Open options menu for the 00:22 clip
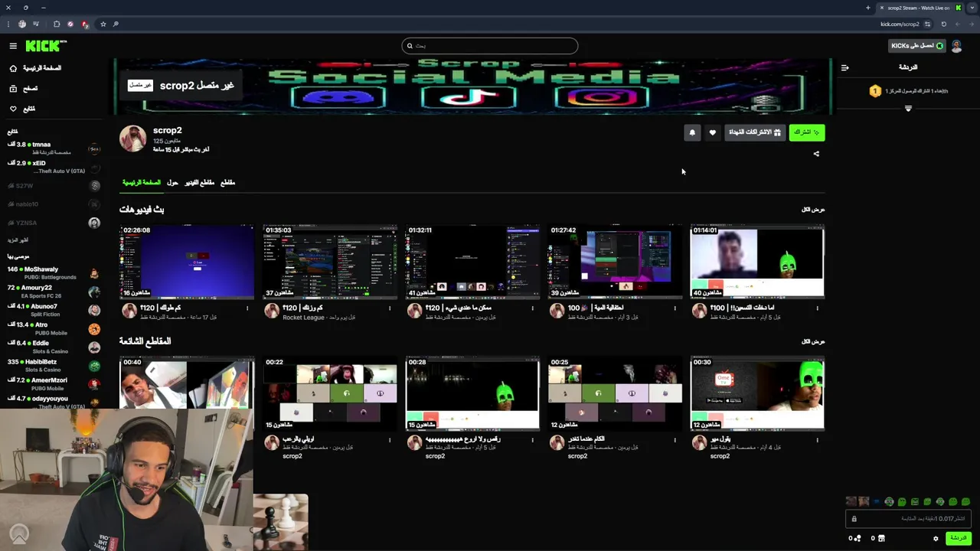Viewport: 980px width, 551px height. click(390, 440)
